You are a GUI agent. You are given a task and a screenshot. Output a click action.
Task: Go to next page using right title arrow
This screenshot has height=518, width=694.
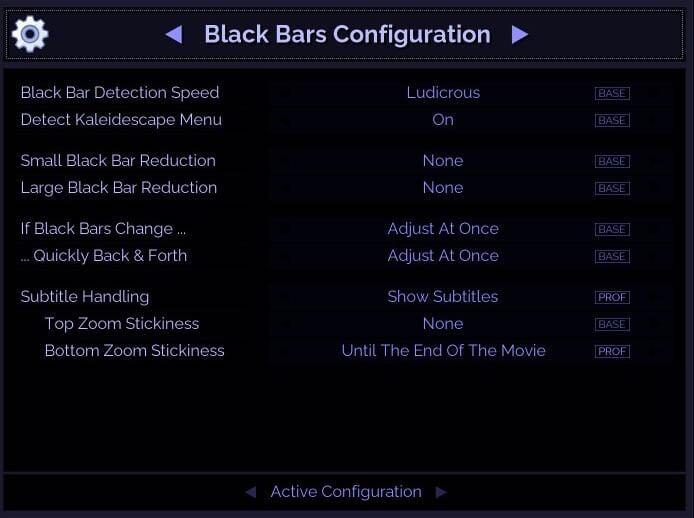pos(519,35)
